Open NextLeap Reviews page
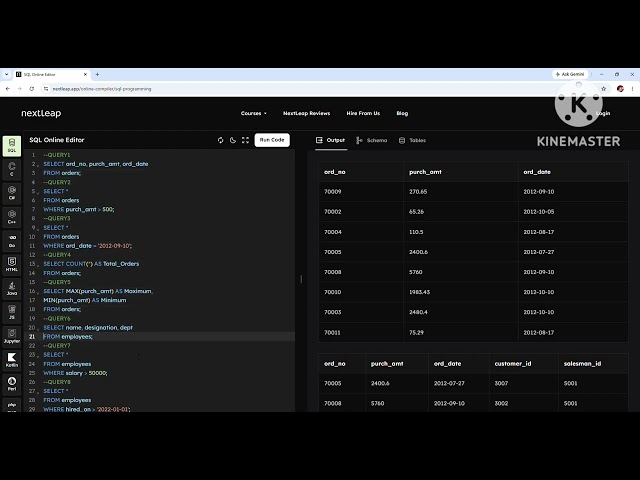 click(307, 113)
